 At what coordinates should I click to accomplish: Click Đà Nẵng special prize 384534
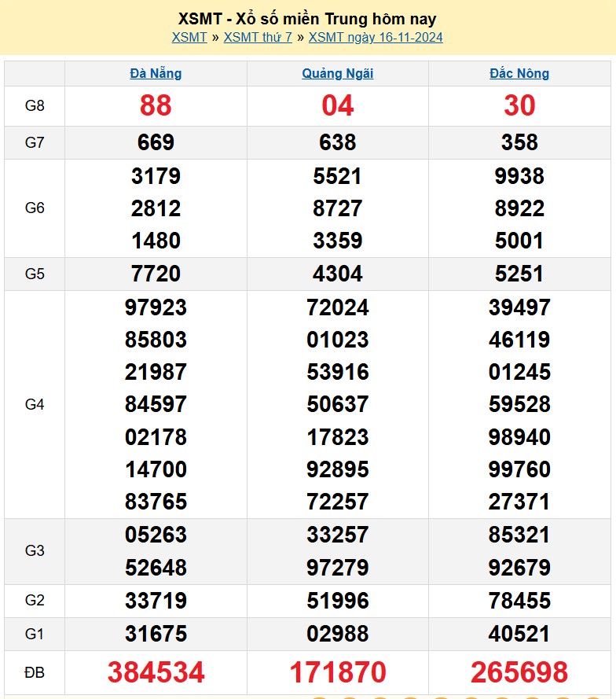pos(156,672)
